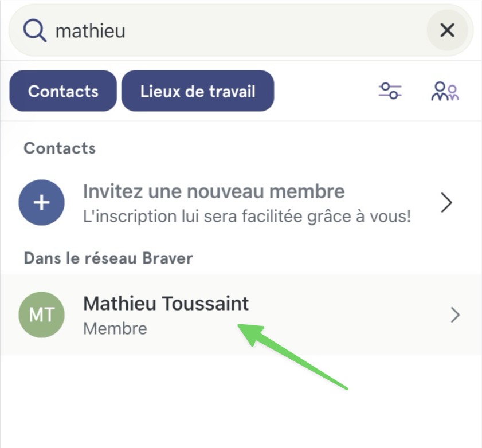
Task: Click the L'inscription lui sera facilitée subtitle
Action: pyautogui.click(x=247, y=216)
